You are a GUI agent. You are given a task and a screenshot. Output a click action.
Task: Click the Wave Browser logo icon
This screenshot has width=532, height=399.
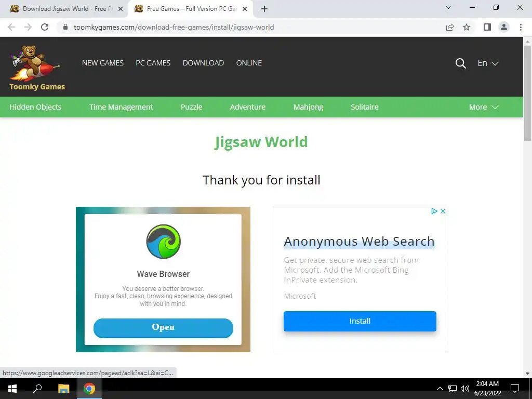tap(164, 242)
